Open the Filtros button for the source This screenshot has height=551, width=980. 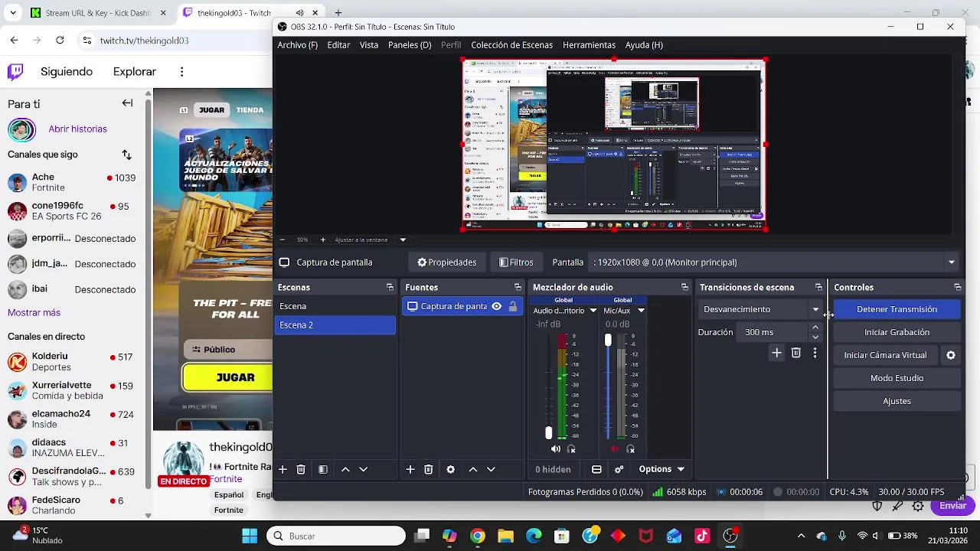tap(516, 262)
